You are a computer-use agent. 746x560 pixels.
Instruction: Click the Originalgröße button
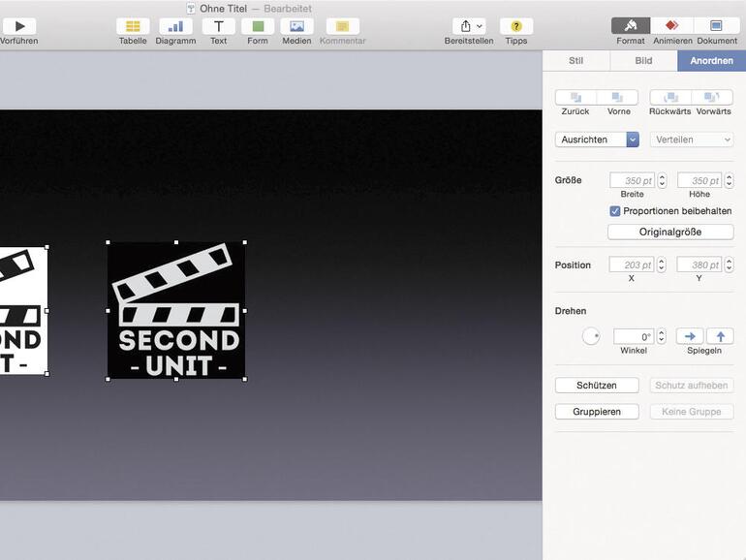pos(670,233)
